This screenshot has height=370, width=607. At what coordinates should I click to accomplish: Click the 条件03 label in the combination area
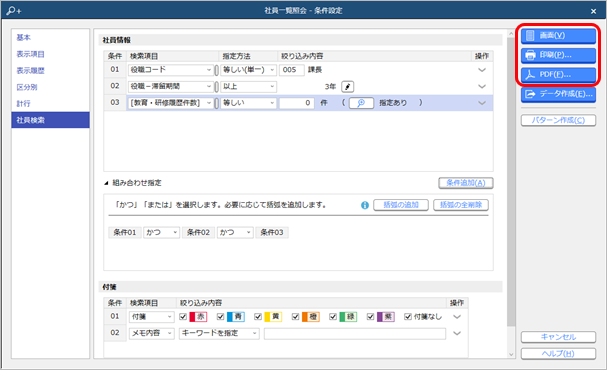click(272, 232)
